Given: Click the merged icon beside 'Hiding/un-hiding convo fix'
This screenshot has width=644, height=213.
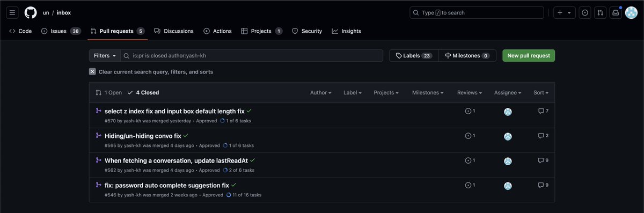Looking at the screenshot, I should point(98,135).
